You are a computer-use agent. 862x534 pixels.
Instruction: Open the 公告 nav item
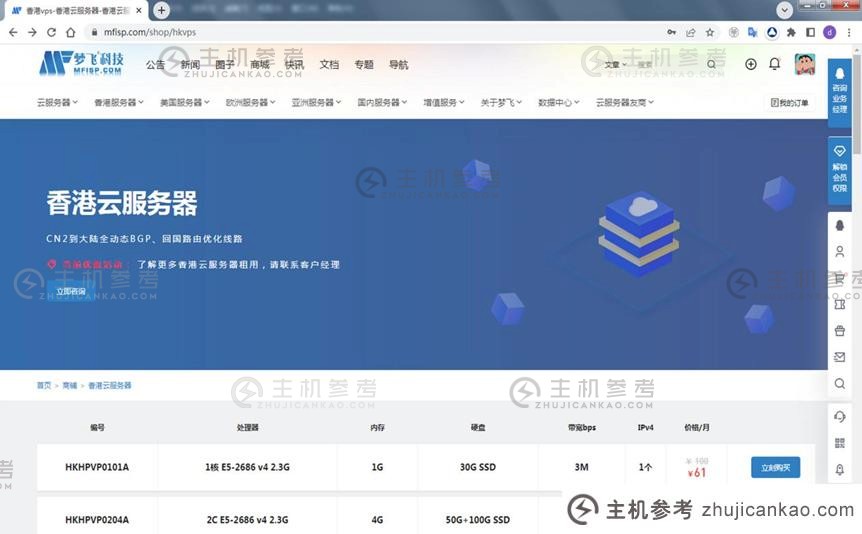point(155,65)
